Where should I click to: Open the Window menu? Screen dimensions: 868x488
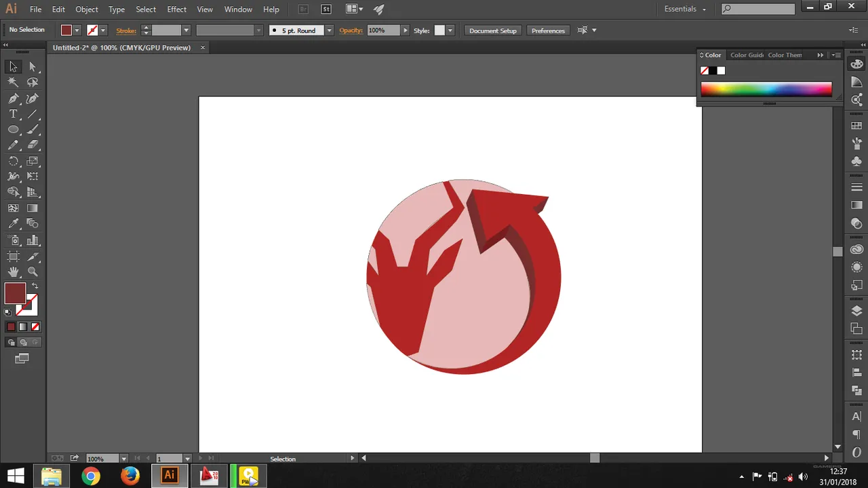238,10
